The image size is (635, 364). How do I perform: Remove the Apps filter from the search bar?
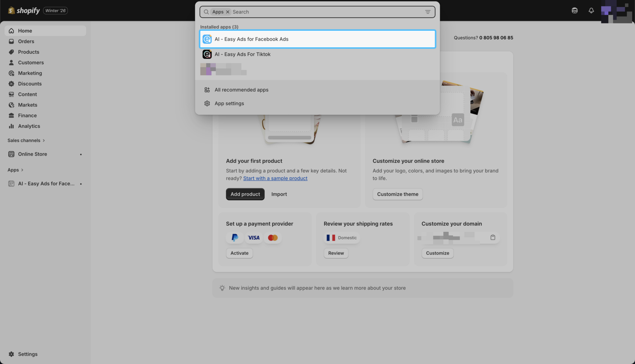click(227, 12)
